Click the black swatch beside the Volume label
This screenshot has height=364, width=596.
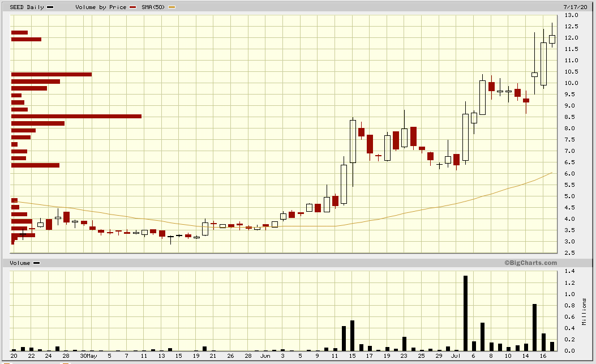click(x=36, y=263)
